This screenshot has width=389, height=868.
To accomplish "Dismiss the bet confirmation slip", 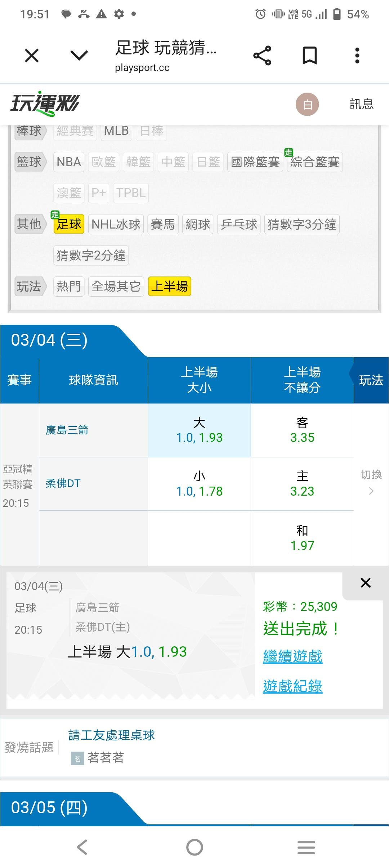I will coord(365,583).
